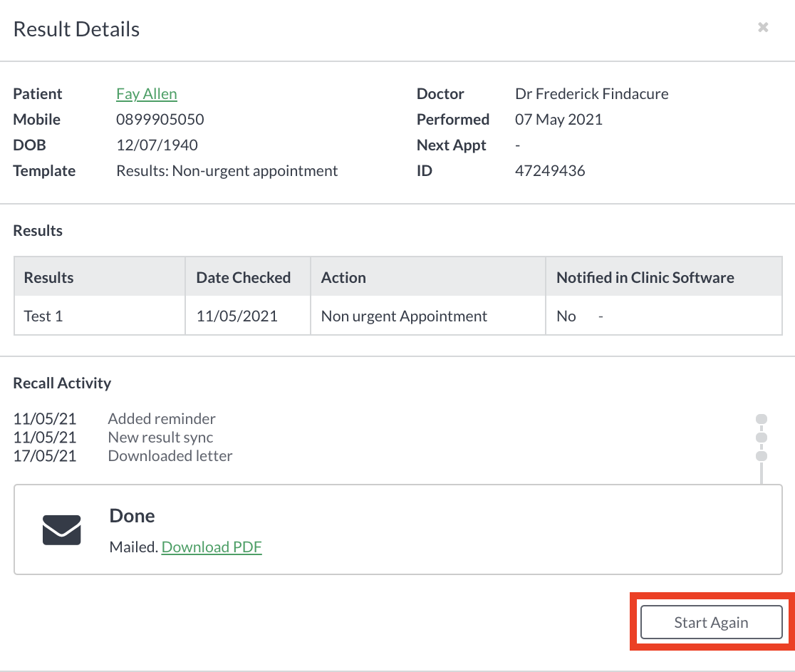Click doctor name Dr Frederick Findacure
Viewport: 795px width, 672px height.
point(592,94)
